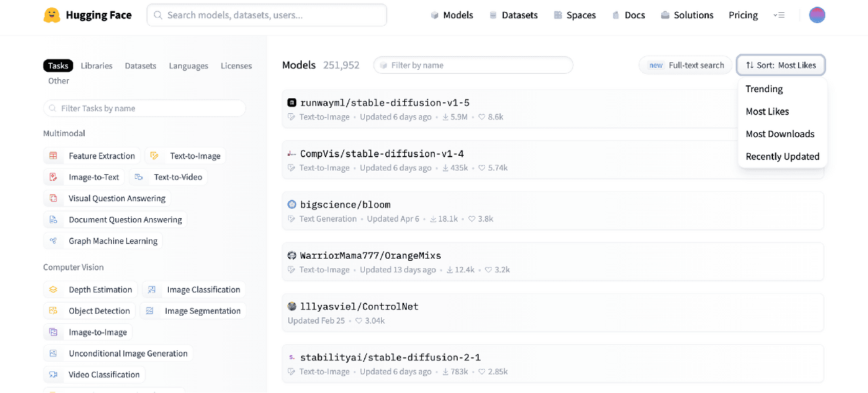
Task: Go to Spaces in top navigation
Action: click(x=574, y=15)
